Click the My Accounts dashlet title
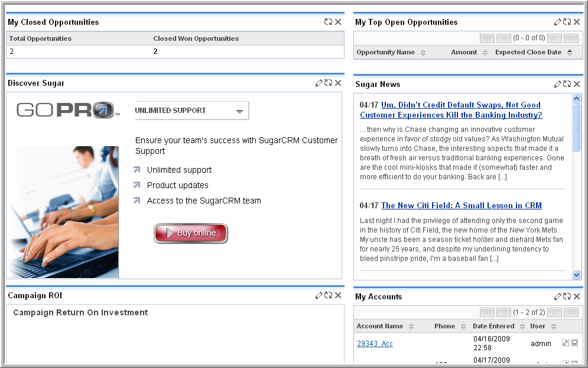 pos(378,296)
